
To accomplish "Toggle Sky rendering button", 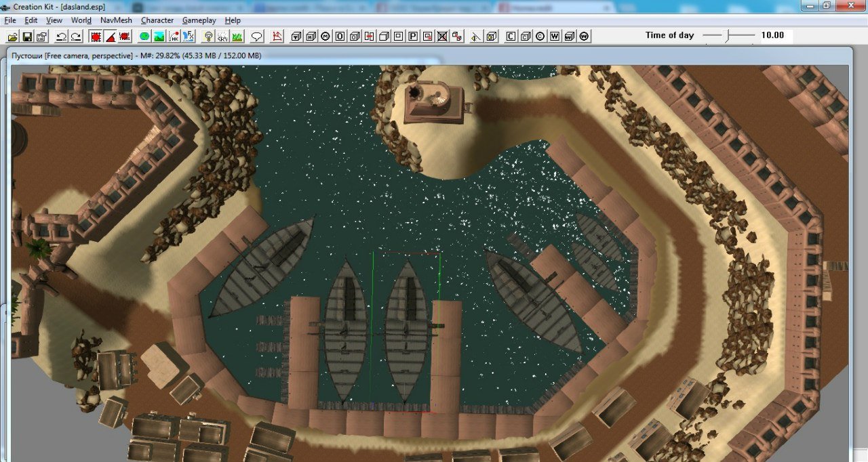I will 222,36.
